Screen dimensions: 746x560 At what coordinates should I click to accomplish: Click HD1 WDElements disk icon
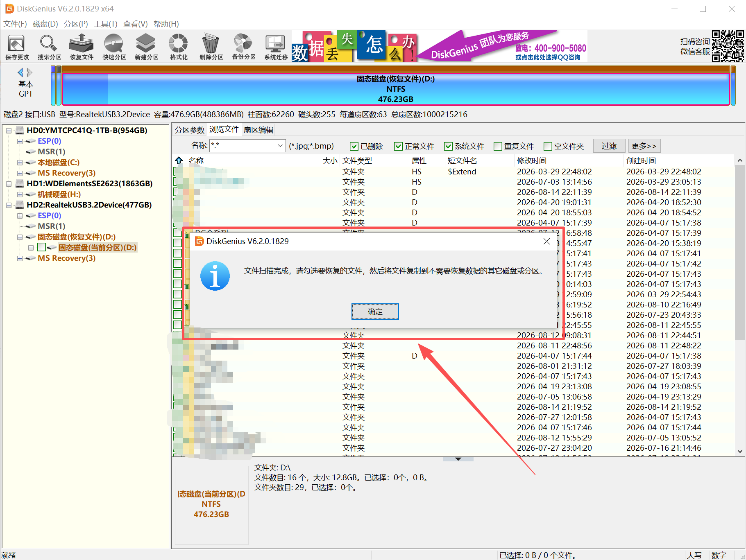click(x=20, y=184)
